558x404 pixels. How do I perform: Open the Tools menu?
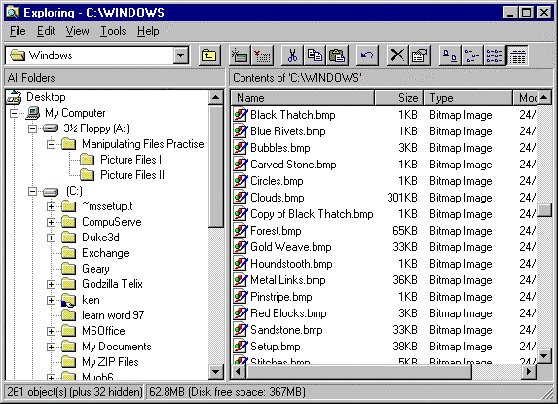(113, 31)
